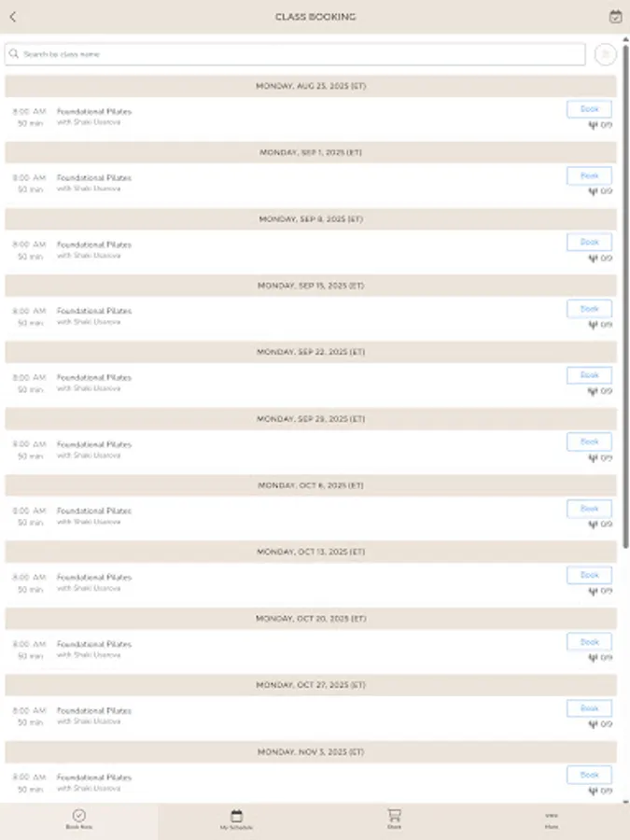This screenshot has height=840, width=630.
Task: Tap the search magnifier icon in the search bar
Action: pyautogui.click(x=14, y=54)
